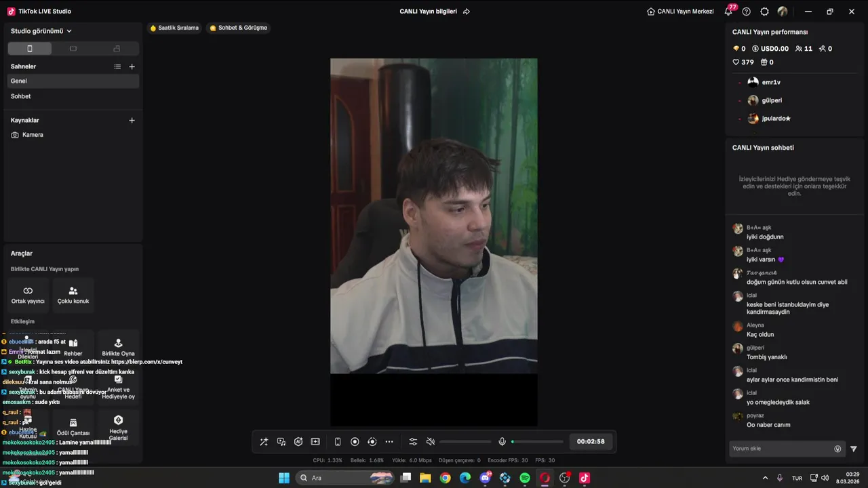Select the Sohbet scene
The height and width of the screenshot is (488, 868).
[x=73, y=96]
